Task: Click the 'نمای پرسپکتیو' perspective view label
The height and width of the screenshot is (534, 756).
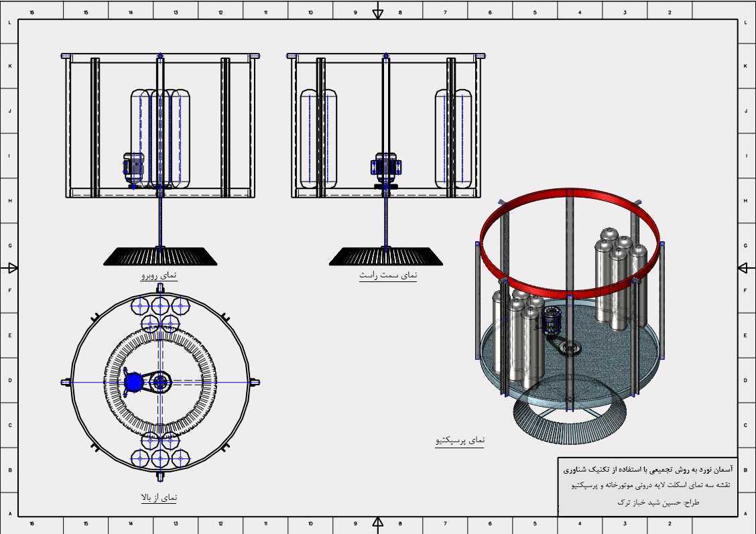Action: (x=460, y=440)
